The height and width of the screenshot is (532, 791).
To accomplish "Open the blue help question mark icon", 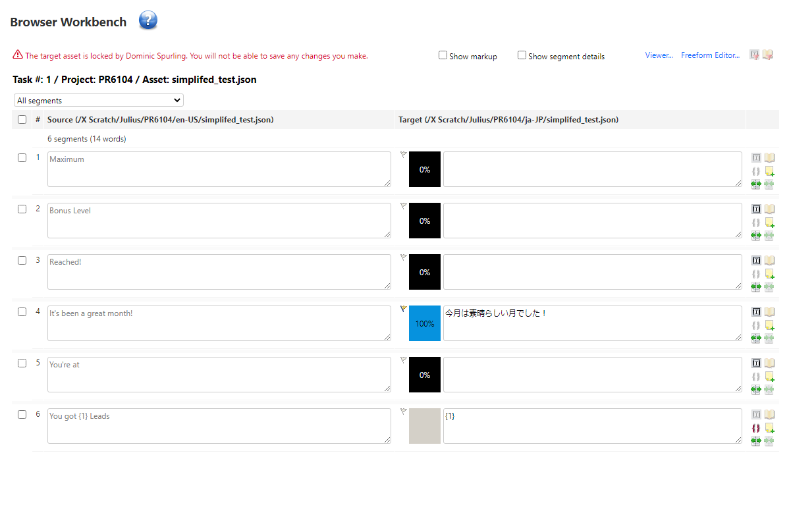I will pos(148,20).
